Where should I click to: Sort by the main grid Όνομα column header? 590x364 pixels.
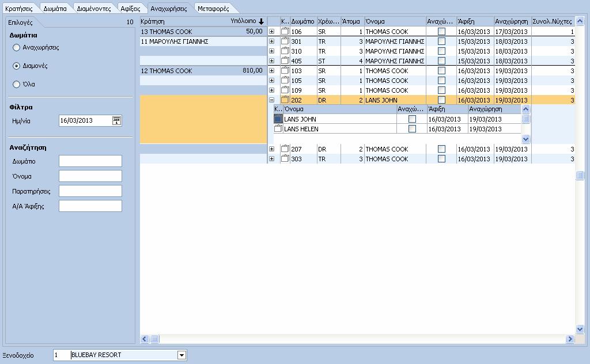[x=395, y=21]
